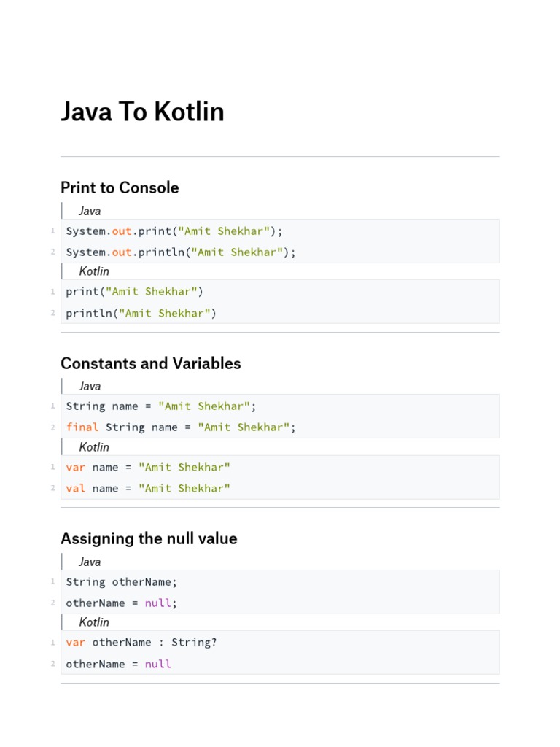Image resolution: width=560 pixels, height=747 pixels.
Task: Click the "Java To Kotlin" title
Action: (142, 112)
